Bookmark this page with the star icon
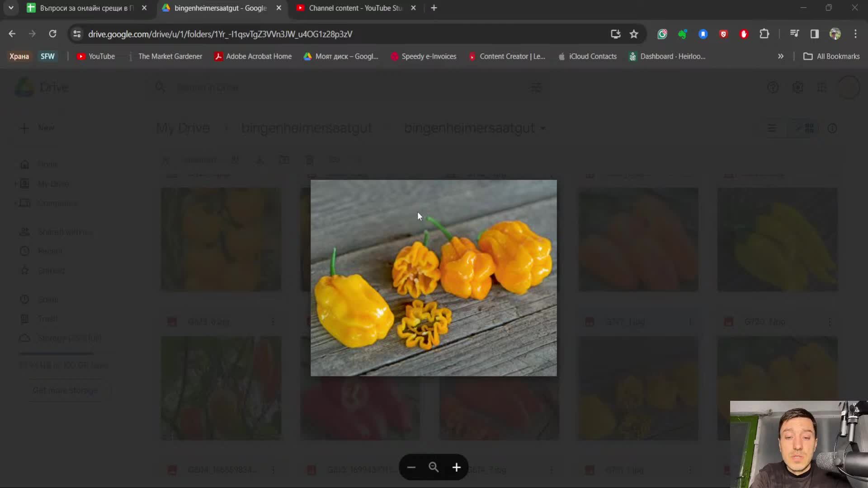This screenshot has height=488, width=868. 634,34
